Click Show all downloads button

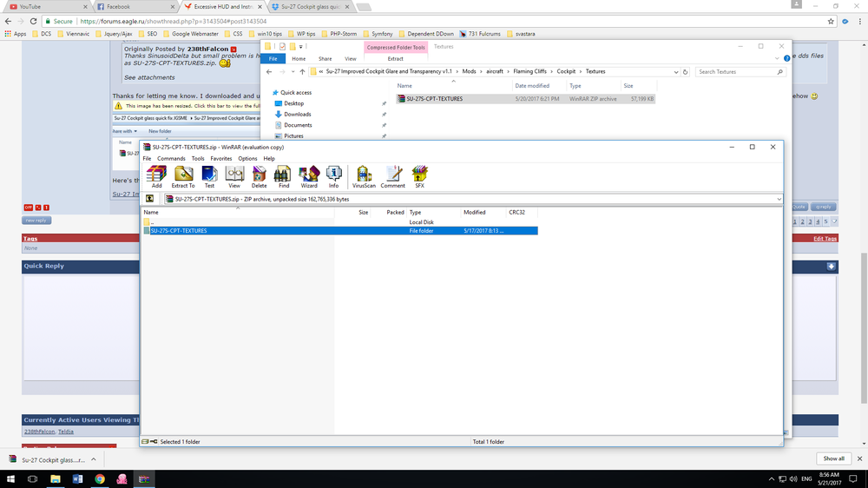click(833, 458)
